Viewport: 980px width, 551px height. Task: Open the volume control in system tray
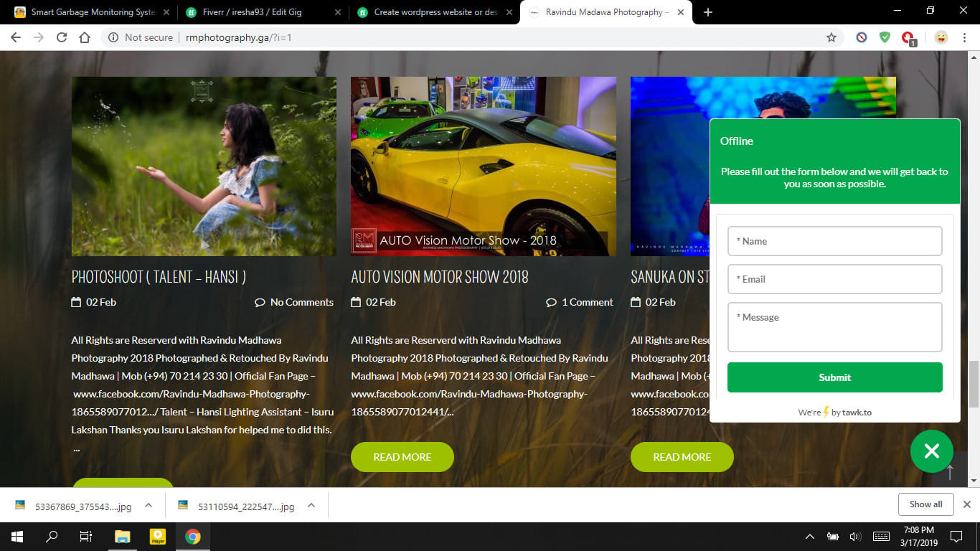[x=854, y=537]
